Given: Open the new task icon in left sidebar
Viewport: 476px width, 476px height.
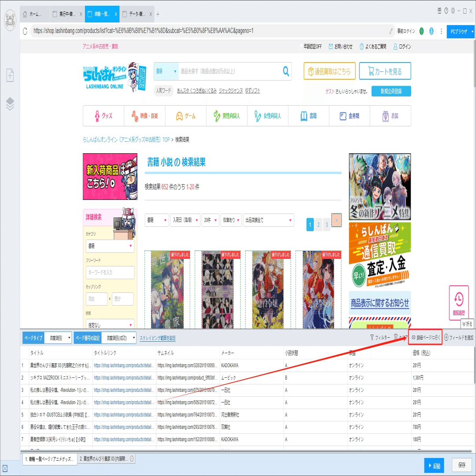Looking at the screenshot, I should tap(10, 75).
